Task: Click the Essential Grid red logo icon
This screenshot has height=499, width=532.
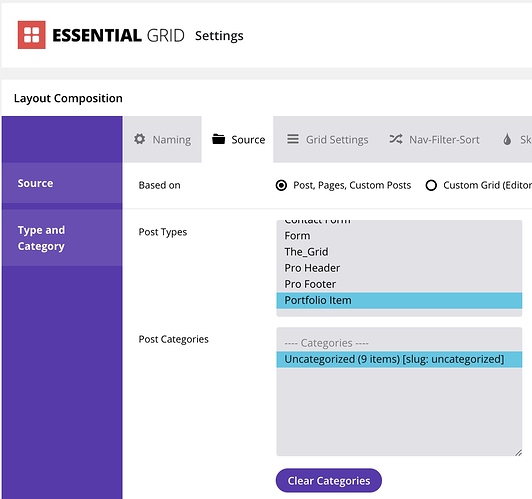Action: 32,35
